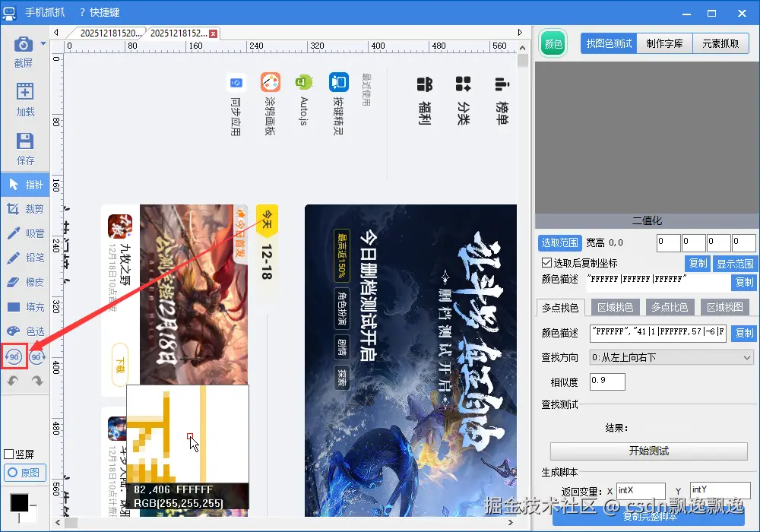Select the 区域找色 tab
The width and height of the screenshot is (760, 532).
pos(615,307)
